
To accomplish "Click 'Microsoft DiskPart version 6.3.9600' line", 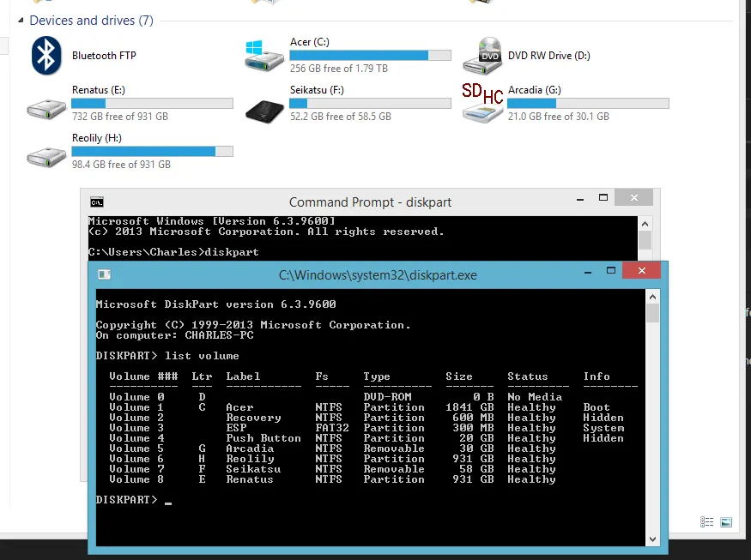I will tap(215, 304).
